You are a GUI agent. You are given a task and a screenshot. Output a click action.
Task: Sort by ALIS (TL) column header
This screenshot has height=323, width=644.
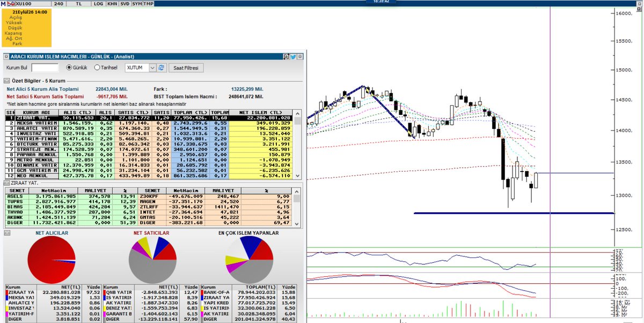click(x=78, y=112)
